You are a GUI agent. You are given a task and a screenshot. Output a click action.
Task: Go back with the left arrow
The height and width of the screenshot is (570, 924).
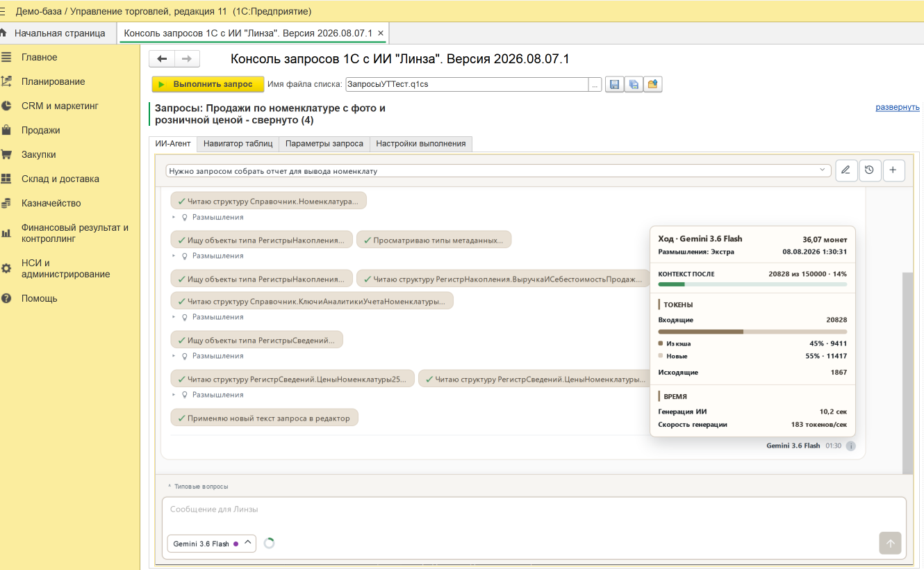[162, 59]
